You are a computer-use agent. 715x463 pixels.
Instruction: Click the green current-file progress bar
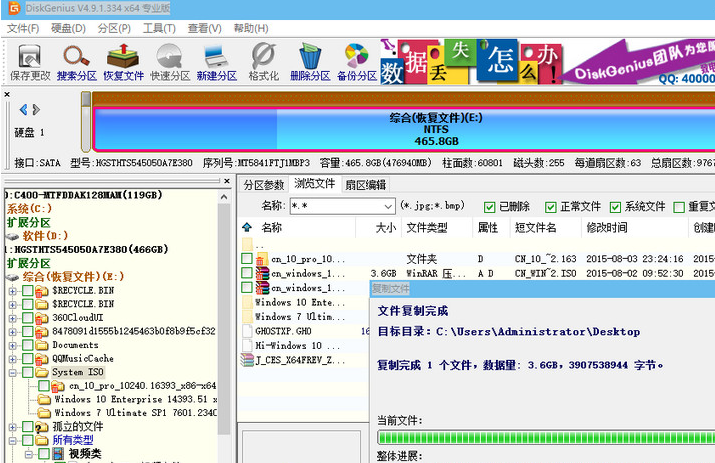pyautogui.click(x=546, y=438)
